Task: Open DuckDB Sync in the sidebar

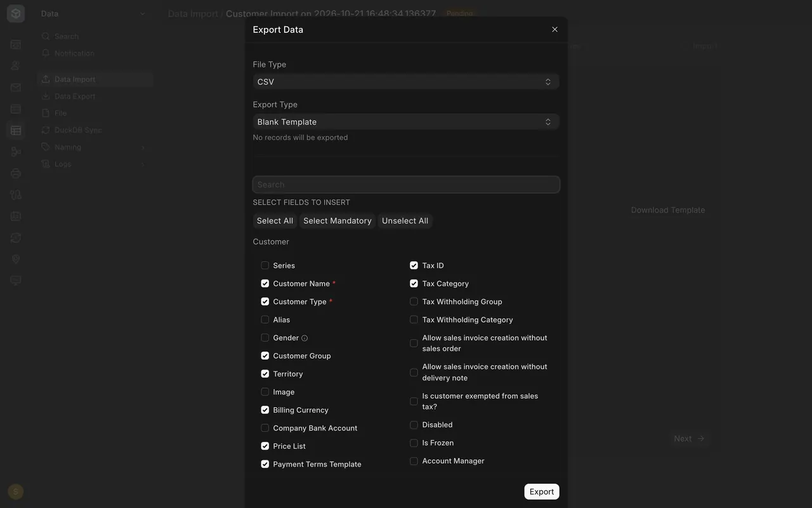Action: [x=95, y=130]
